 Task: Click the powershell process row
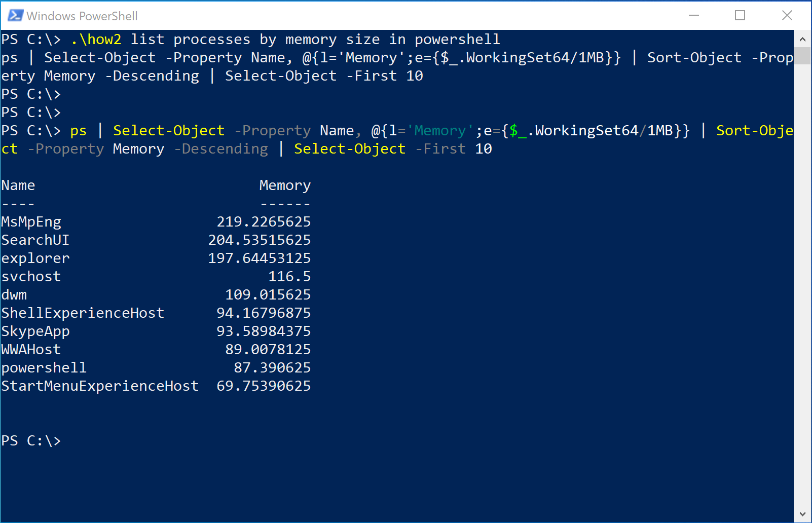point(156,368)
